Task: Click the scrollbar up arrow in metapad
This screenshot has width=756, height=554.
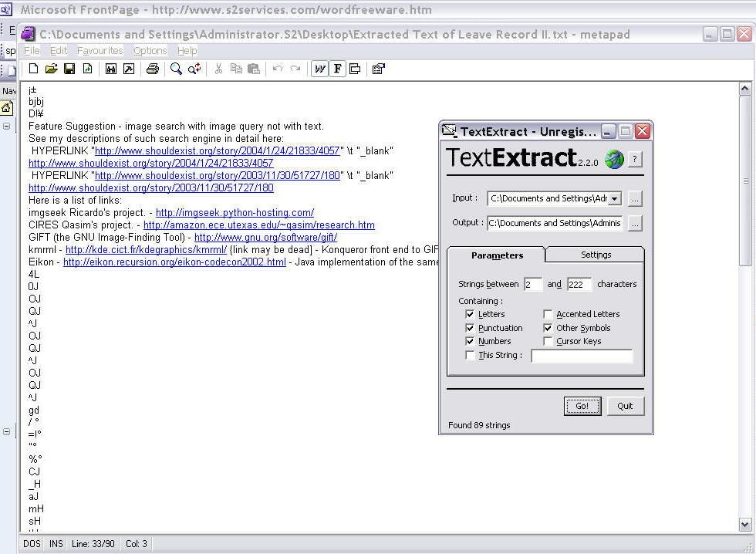Action: tap(745, 89)
